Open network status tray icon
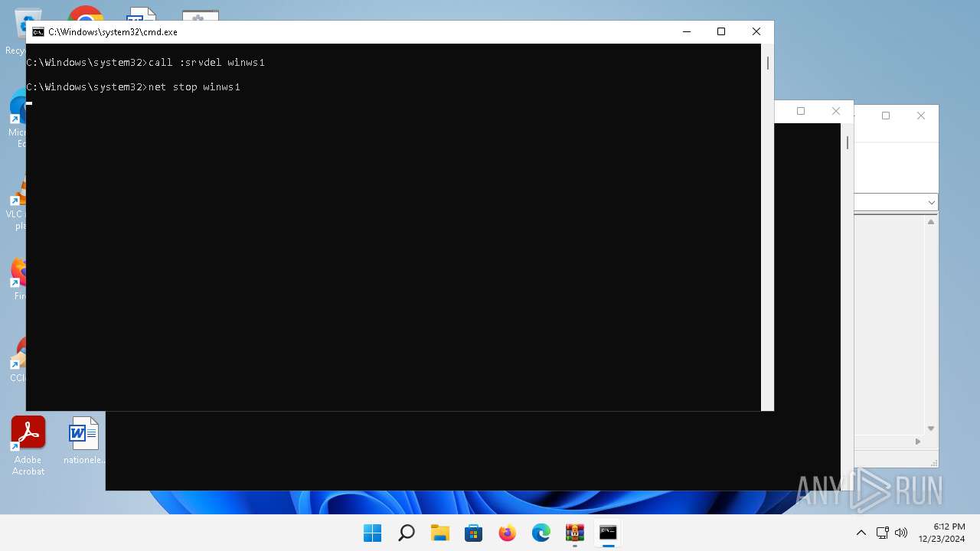Image resolution: width=980 pixels, height=551 pixels. click(882, 533)
